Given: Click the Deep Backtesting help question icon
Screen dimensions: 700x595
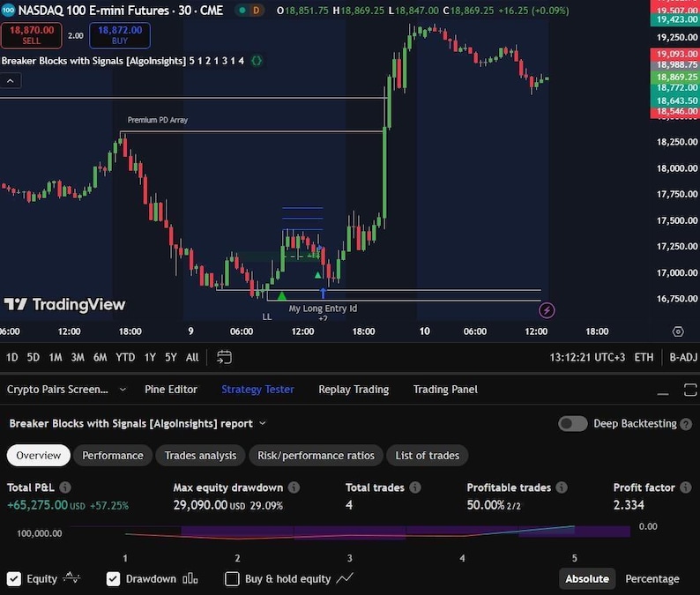Looking at the screenshot, I should click(x=686, y=424).
